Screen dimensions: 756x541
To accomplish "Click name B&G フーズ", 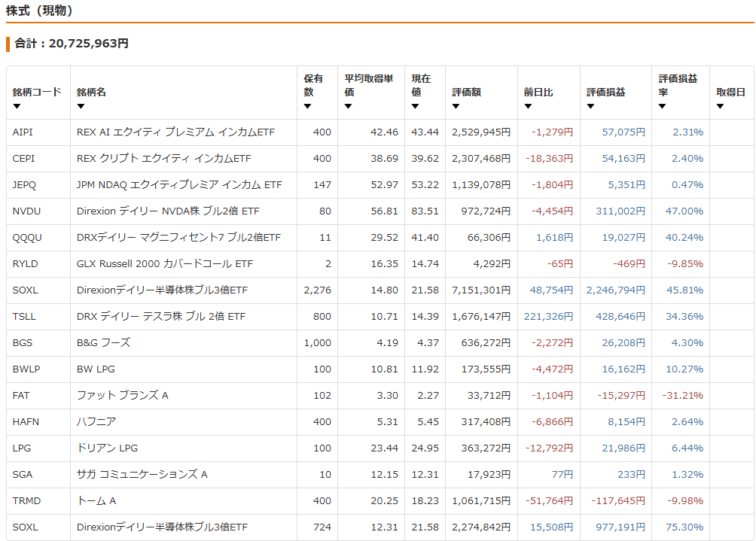I will click(104, 343).
